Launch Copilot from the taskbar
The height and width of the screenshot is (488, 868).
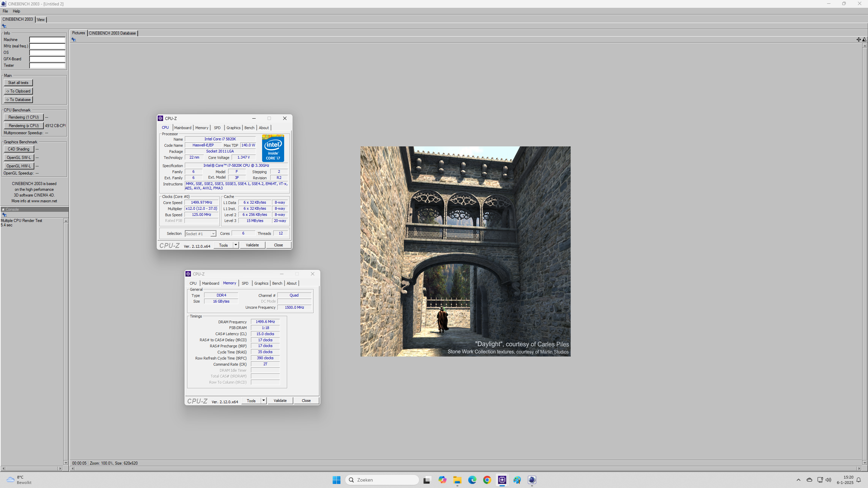click(442, 480)
